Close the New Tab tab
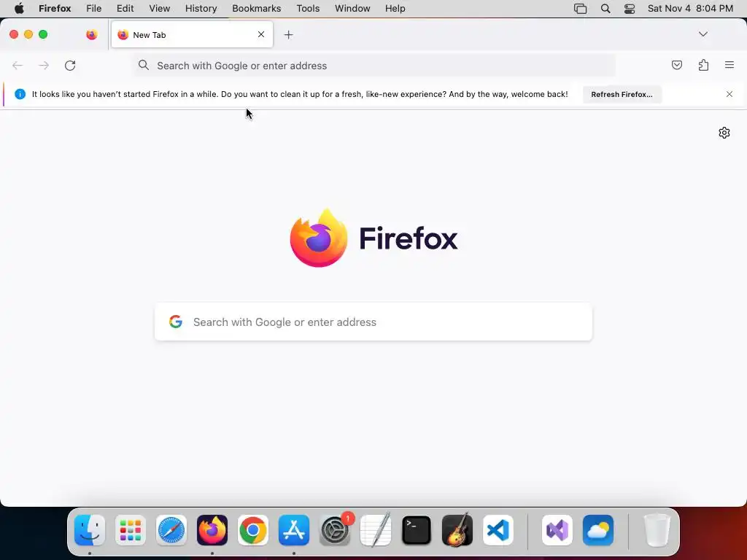Screen dimensions: 747x560 pyautogui.click(x=261, y=34)
